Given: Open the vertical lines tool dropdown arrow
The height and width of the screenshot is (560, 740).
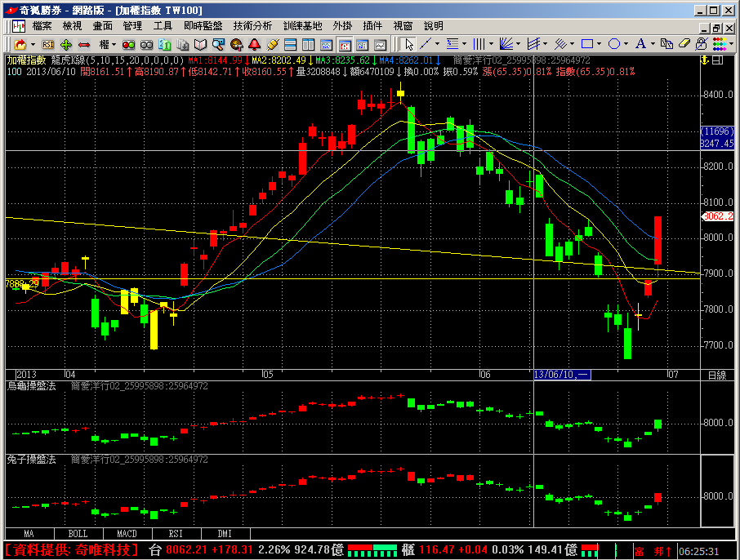Looking at the screenshot, I should (x=491, y=44).
